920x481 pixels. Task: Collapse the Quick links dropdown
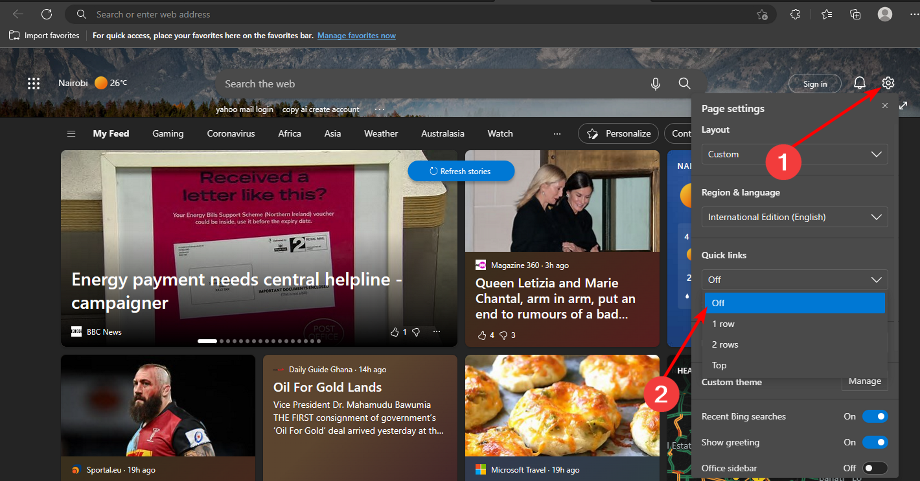[x=794, y=280]
